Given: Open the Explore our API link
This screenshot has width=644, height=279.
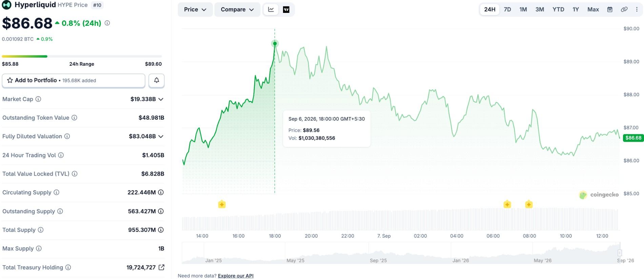Looking at the screenshot, I should 236,276.
